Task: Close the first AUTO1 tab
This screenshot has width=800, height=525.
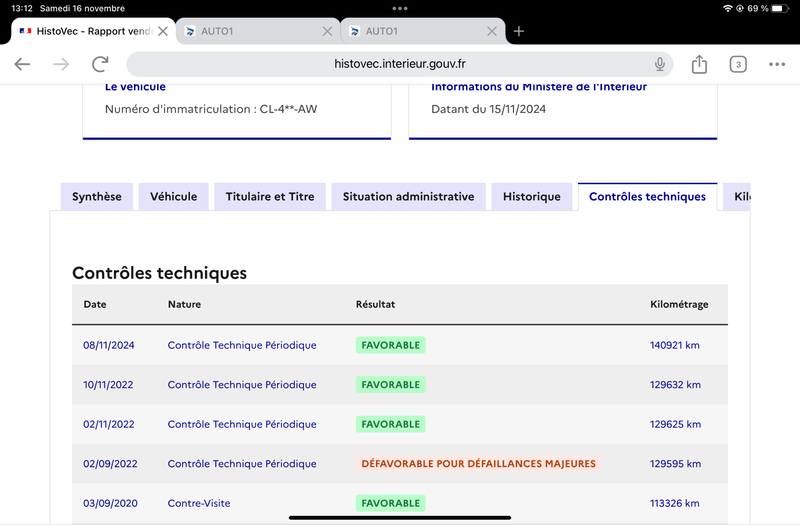Action: point(327,31)
